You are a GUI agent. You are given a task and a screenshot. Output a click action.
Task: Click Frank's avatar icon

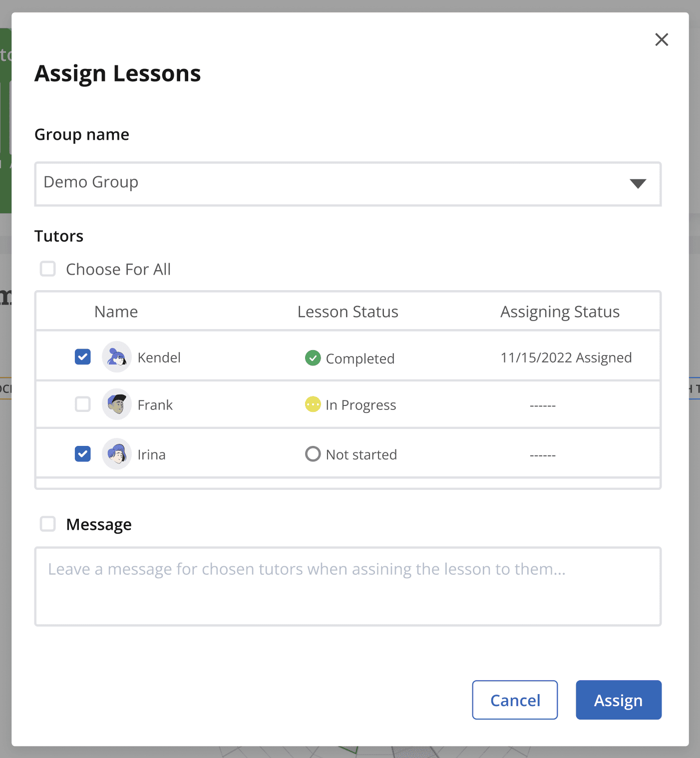click(x=117, y=404)
